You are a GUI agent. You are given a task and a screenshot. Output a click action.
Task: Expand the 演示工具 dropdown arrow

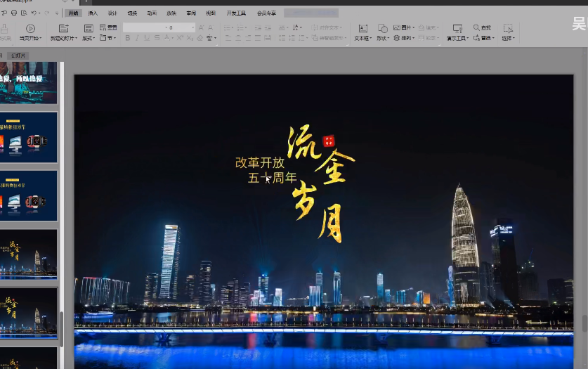point(468,38)
